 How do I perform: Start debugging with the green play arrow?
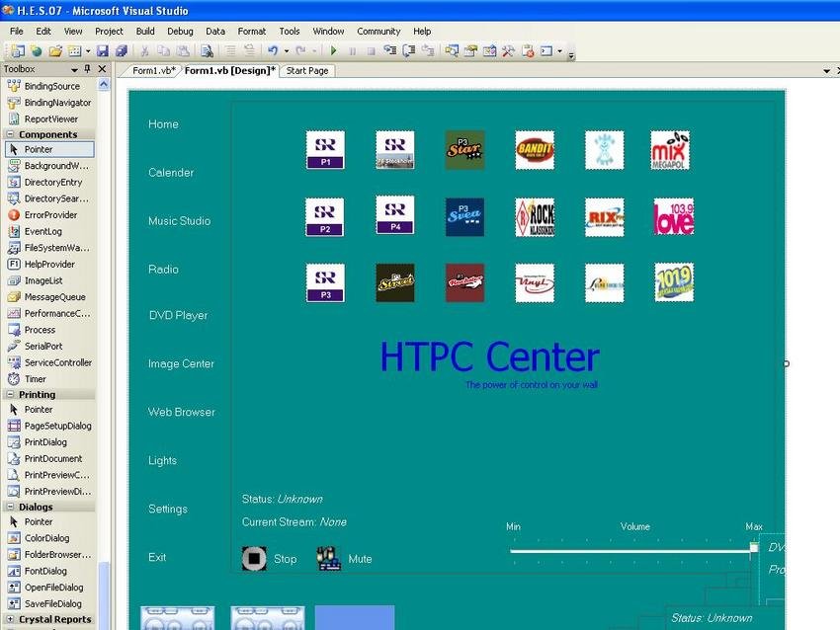[x=334, y=50]
